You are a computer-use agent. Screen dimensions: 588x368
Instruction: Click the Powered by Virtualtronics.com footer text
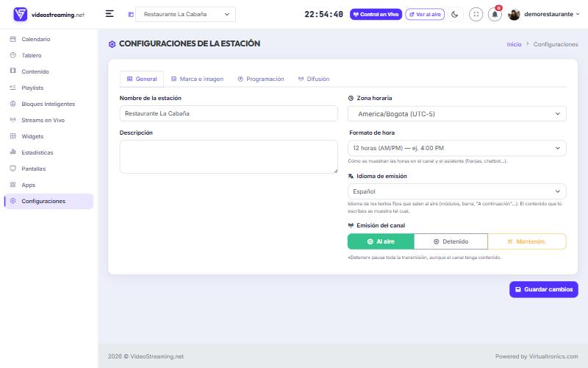(x=537, y=356)
